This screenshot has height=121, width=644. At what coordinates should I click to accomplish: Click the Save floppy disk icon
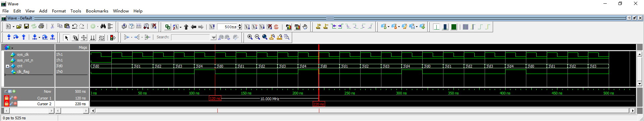click(x=26, y=26)
